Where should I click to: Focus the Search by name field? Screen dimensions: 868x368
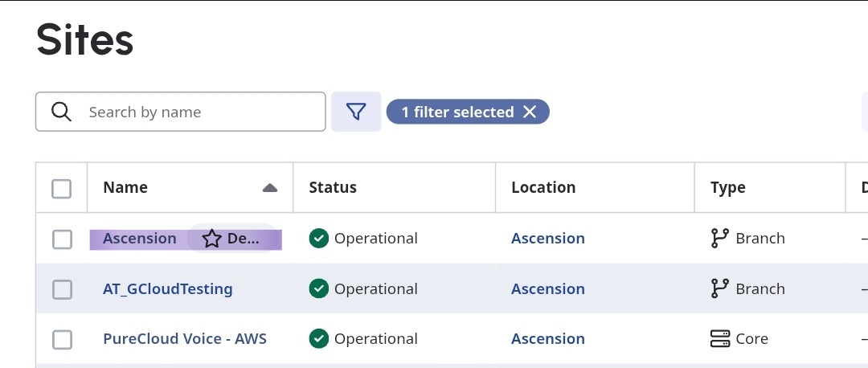click(x=201, y=112)
